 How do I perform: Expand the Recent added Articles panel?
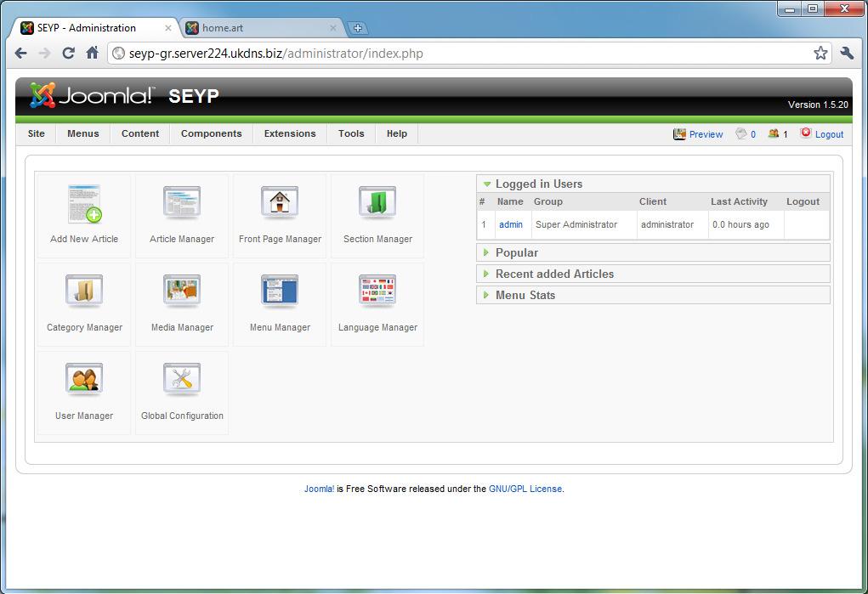[x=486, y=274]
